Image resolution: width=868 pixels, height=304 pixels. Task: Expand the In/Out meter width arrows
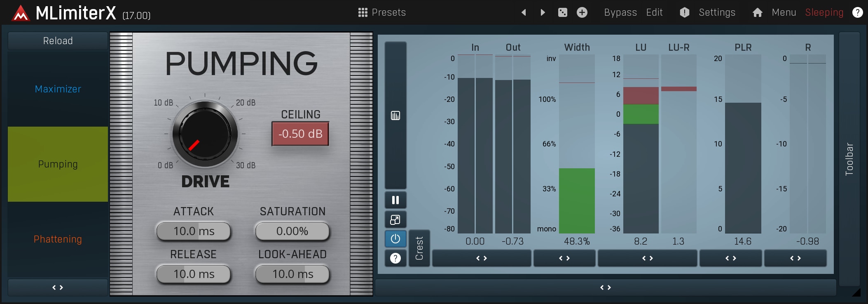pos(482,258)
